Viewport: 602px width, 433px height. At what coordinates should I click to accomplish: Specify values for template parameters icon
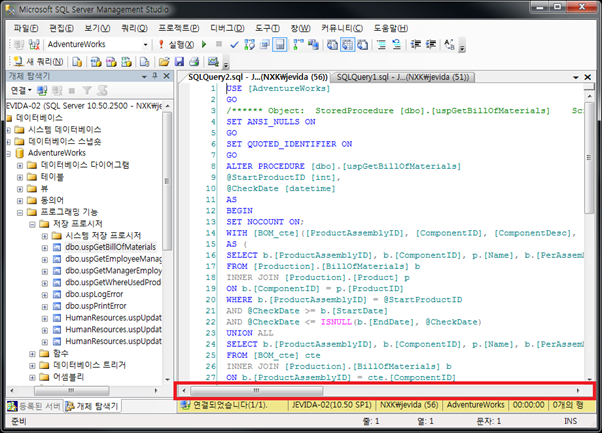coord(449,45)
